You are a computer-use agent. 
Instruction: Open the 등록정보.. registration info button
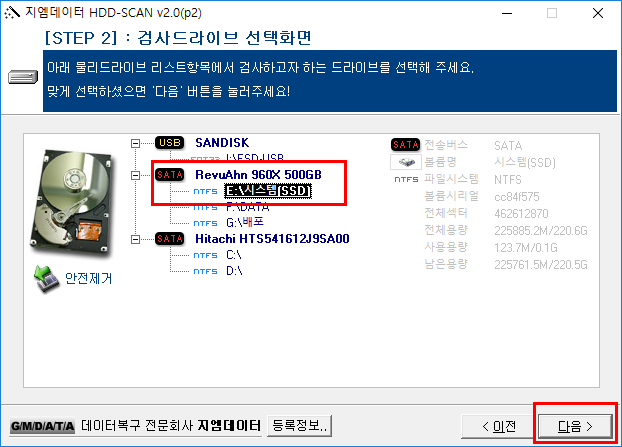pyautogui.click(x=299, y=426)
